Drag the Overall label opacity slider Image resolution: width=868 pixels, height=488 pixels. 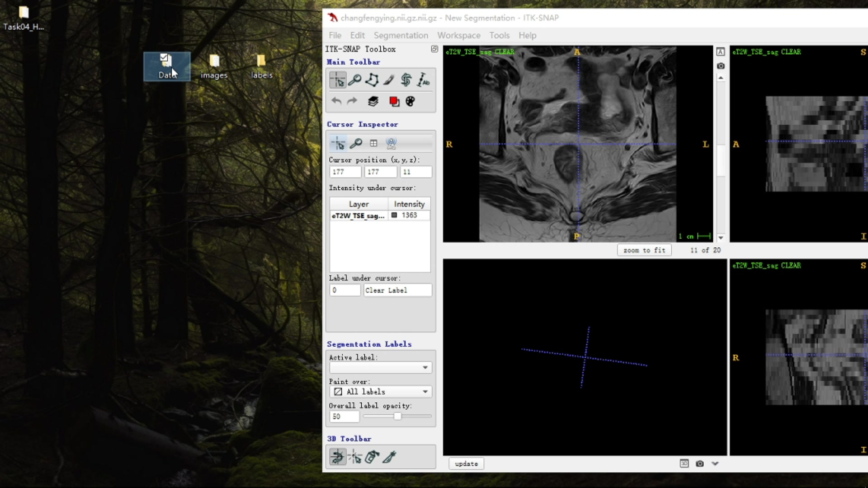point(396,416)
